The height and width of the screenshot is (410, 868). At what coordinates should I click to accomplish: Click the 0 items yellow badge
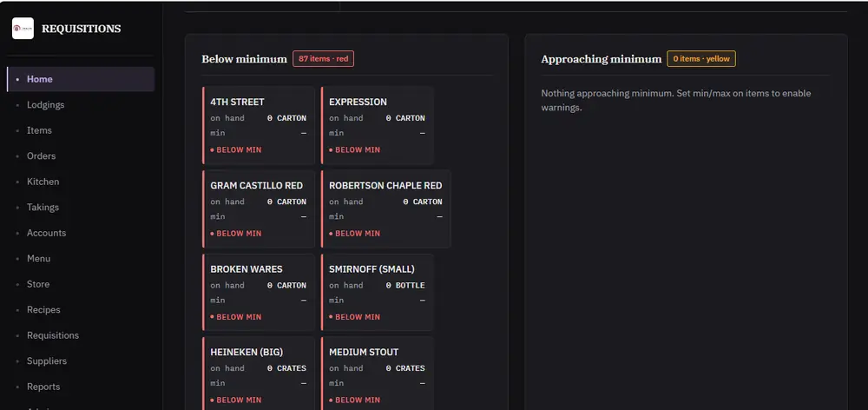tap(701, 59)
